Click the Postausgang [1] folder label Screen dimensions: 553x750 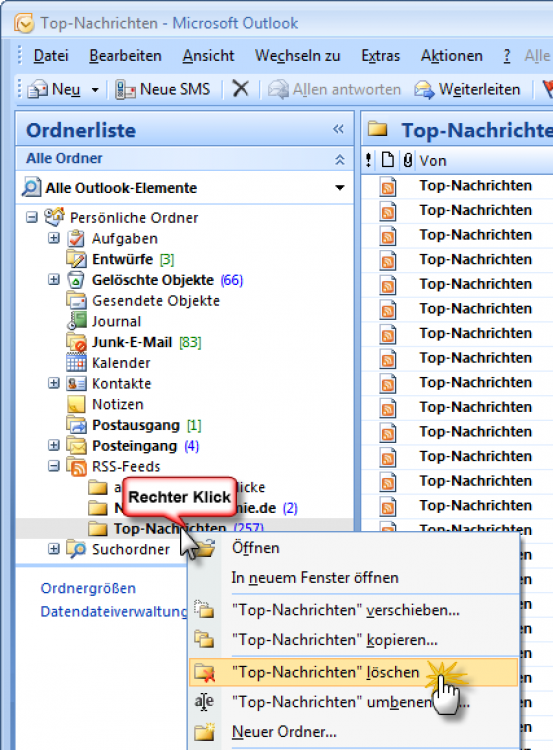point(146,425)
